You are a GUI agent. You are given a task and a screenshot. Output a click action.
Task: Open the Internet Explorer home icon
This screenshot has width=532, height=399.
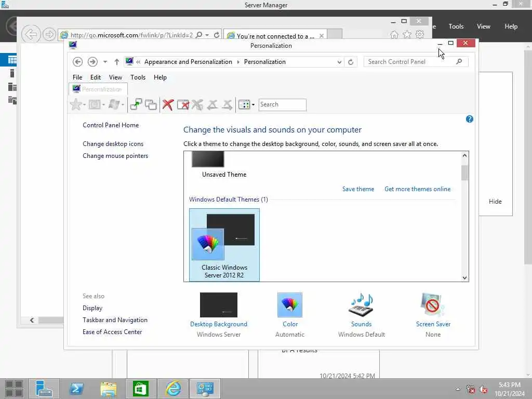tap(394, 35)
